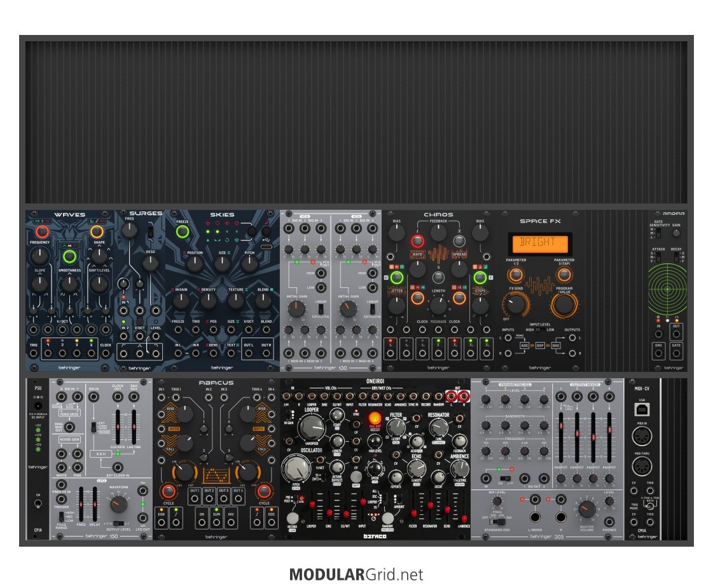This screenshot has width=713, height=588.
Task: Select the LEVEL jack on Surges
Action: [156, 336]
